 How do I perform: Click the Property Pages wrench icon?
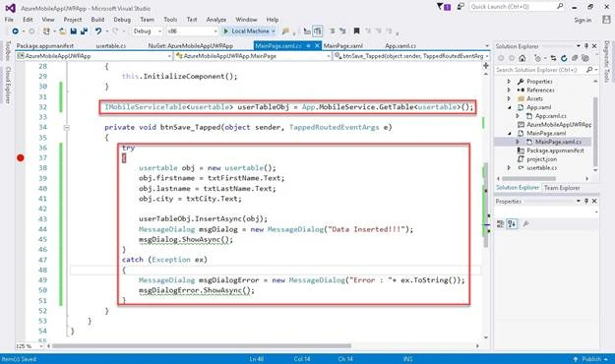click(x=526, y=224)
